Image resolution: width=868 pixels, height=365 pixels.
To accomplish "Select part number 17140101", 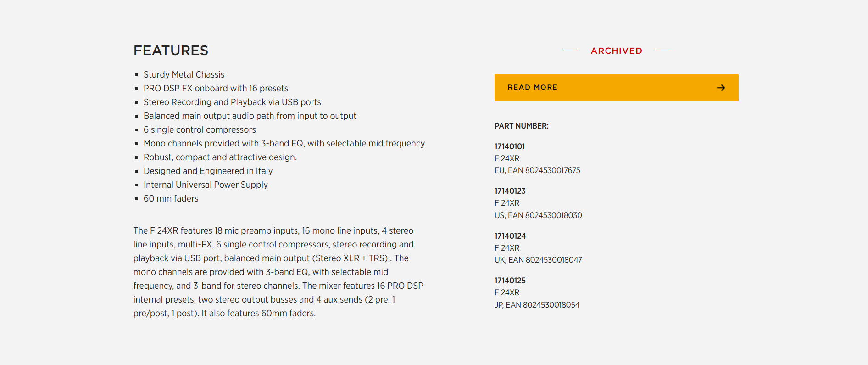I will [509, 146].
